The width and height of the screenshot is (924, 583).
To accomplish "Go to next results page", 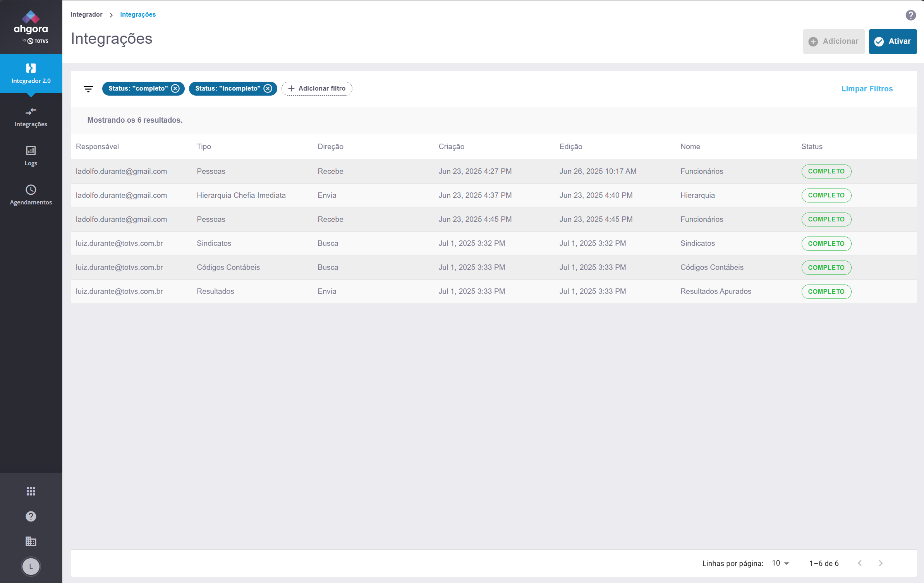I will tap(881, 563).
